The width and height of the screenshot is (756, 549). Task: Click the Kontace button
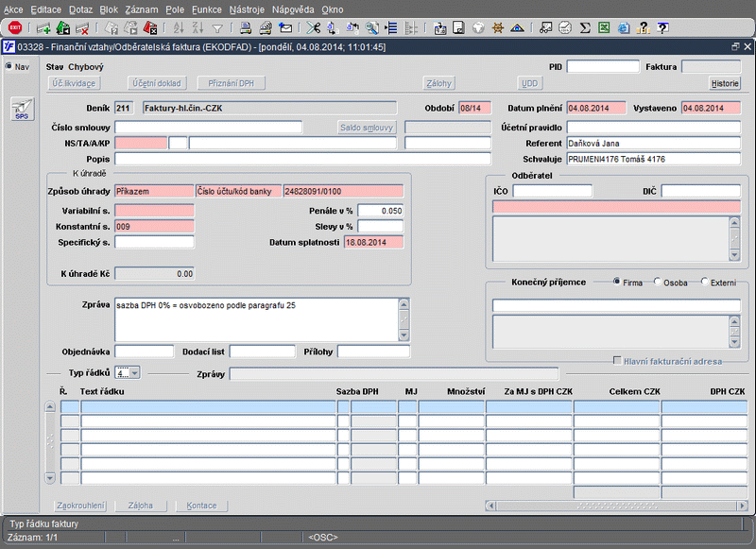[x=201, y=506]
